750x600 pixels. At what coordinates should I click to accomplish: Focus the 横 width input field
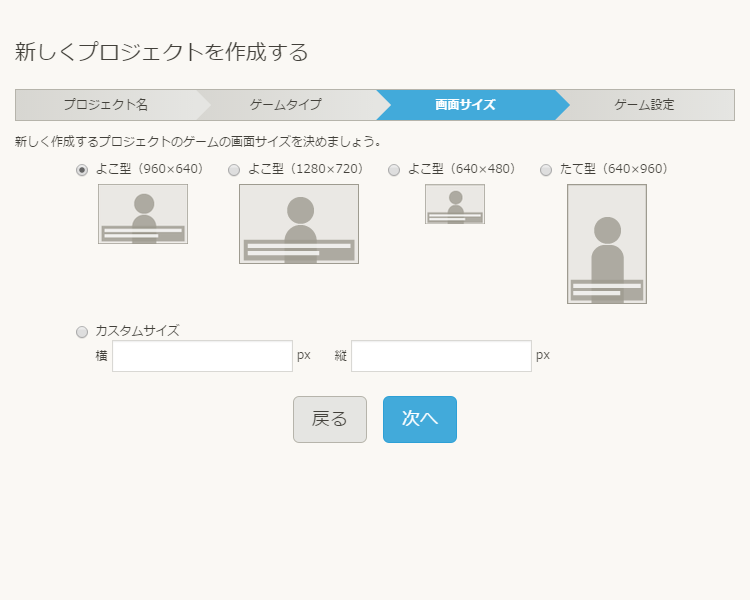(x=202, y=356)
